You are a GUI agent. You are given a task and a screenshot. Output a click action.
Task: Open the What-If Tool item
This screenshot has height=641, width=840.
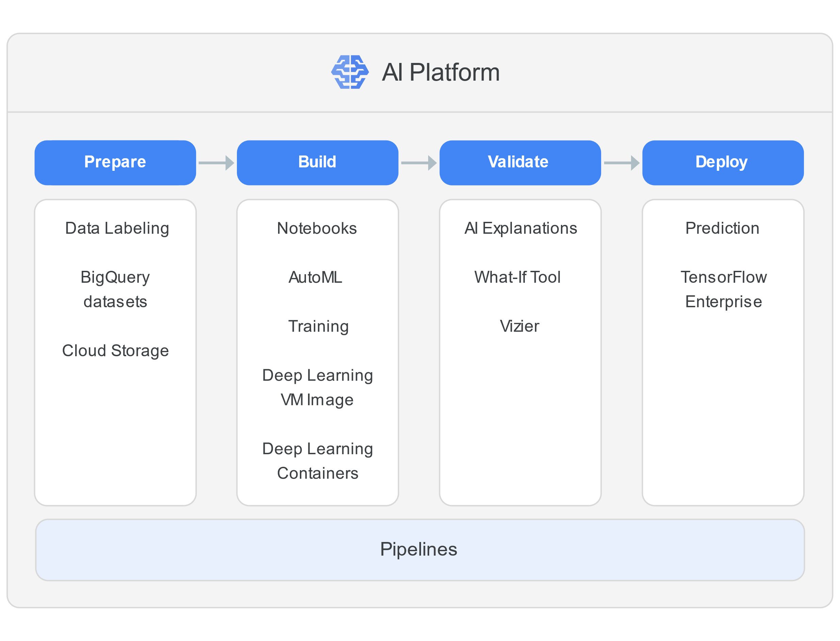pyautogui.click(x=517, y=277)
